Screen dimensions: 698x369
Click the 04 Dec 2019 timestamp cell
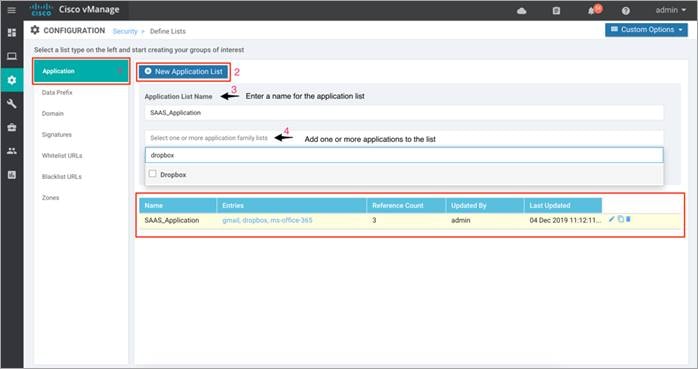tap(565, 220)
